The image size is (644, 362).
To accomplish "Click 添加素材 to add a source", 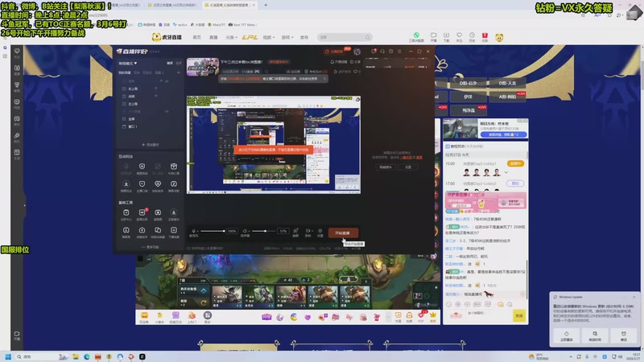I will (x=151, y=145).
